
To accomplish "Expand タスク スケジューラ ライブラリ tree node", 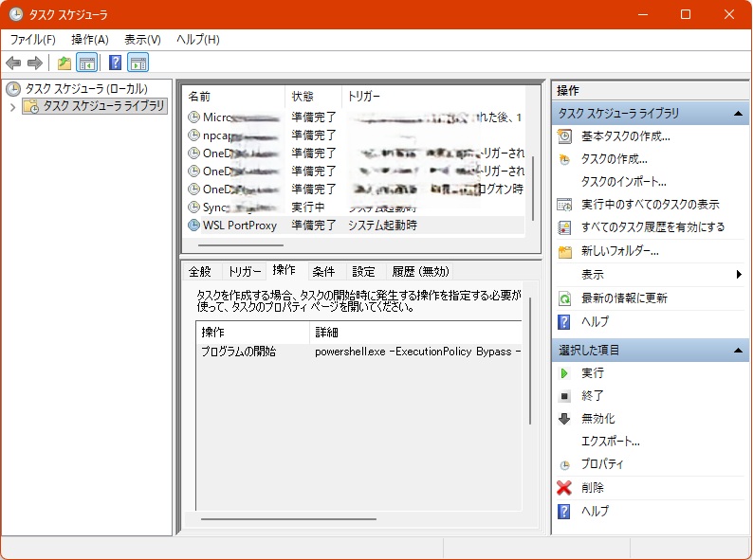I will [12, 107].
